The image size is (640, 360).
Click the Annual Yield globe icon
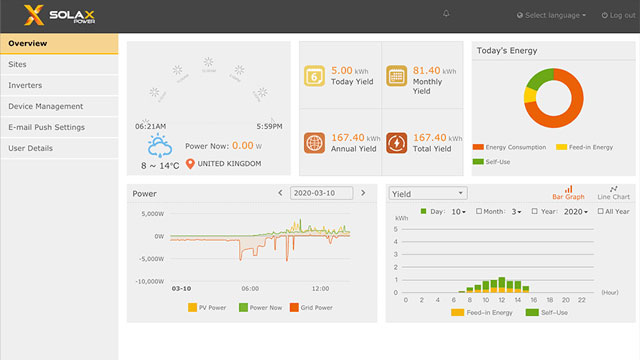pyautogui.click(x=314, y=143)
